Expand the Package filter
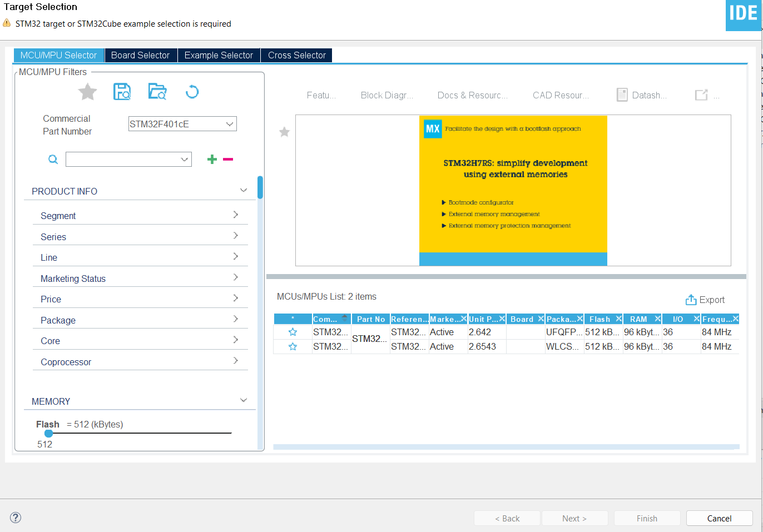The image size is (763, 532). click(236, 319)
